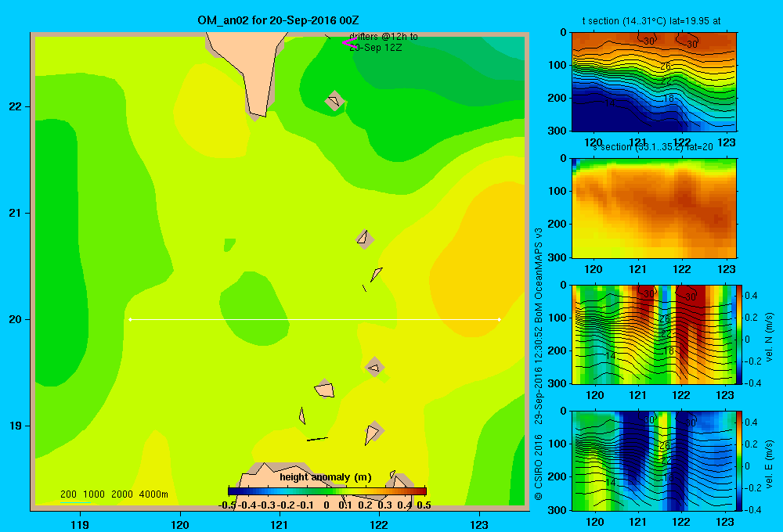Screen dimensions: 783x532
Task: Click the main map longitude label 121
Action: pos(280,524)
